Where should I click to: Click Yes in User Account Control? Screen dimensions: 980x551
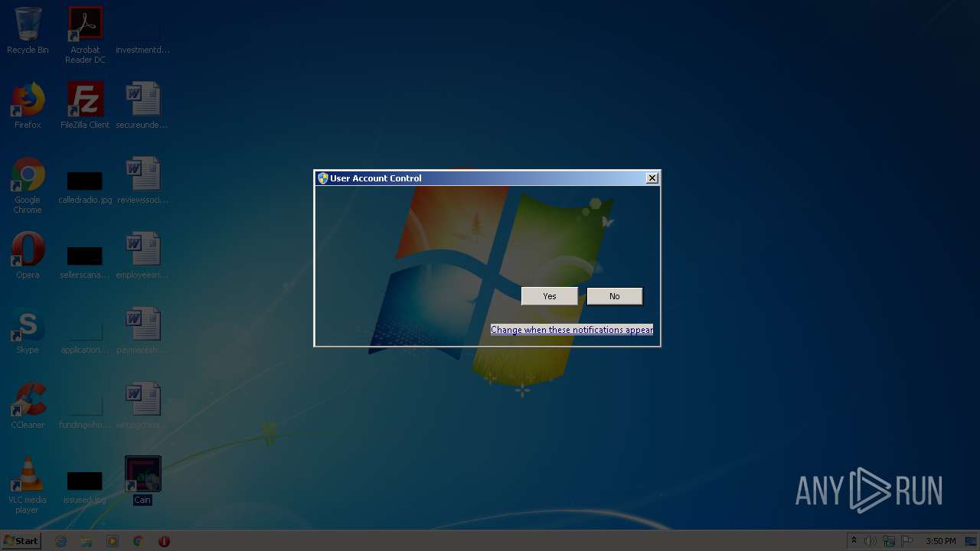coord(550,296)
